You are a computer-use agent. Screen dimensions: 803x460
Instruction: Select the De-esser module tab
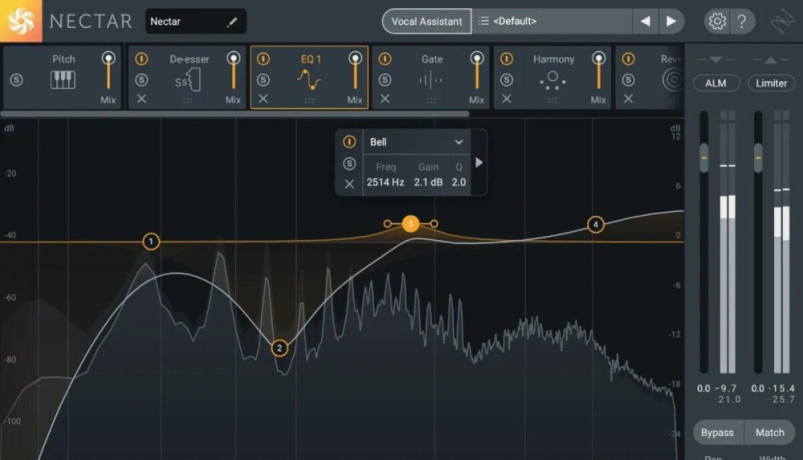pos(186,77)
